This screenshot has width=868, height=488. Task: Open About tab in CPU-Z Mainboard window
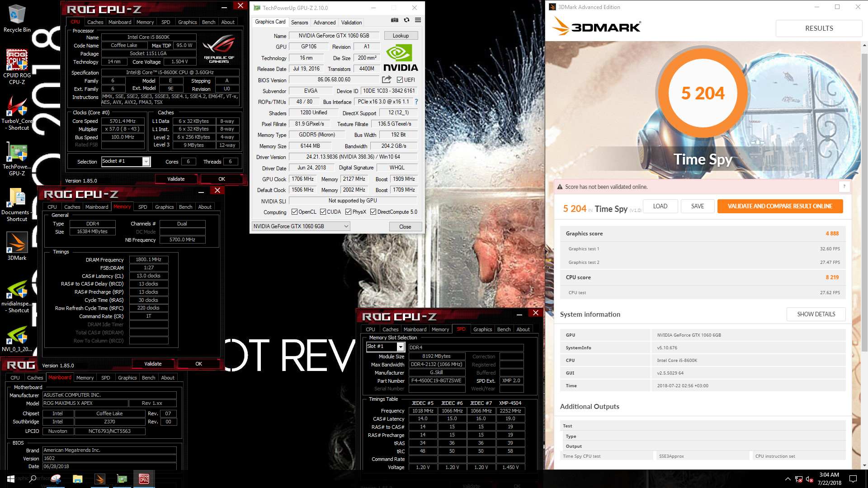coord(168,378)
